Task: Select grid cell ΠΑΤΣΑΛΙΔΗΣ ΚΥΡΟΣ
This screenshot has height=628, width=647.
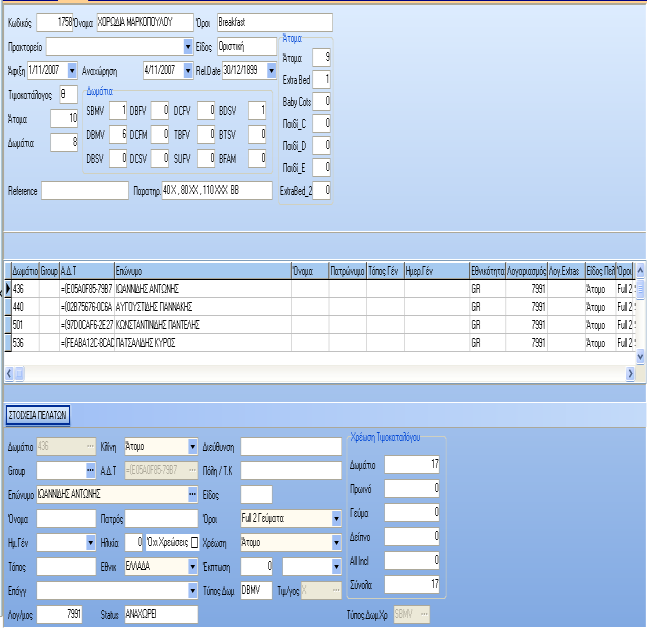Action: tap(203, 343)
